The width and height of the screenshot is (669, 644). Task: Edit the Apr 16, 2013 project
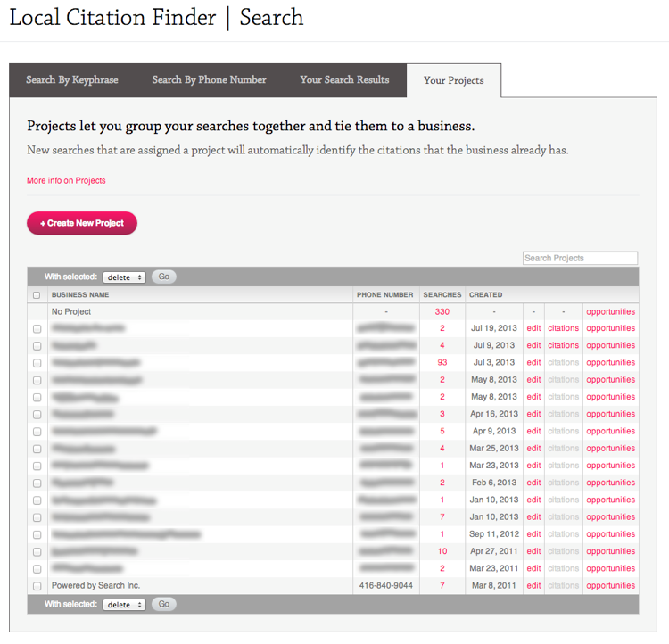pos(533,414)
